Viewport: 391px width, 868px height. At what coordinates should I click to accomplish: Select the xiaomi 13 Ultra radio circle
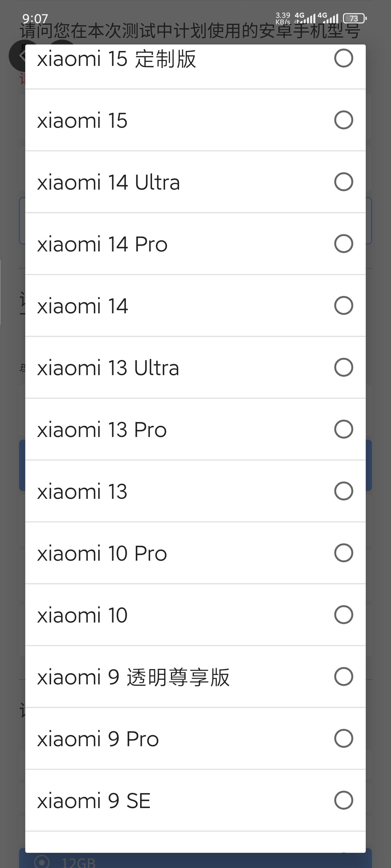[x=343, y=367]
